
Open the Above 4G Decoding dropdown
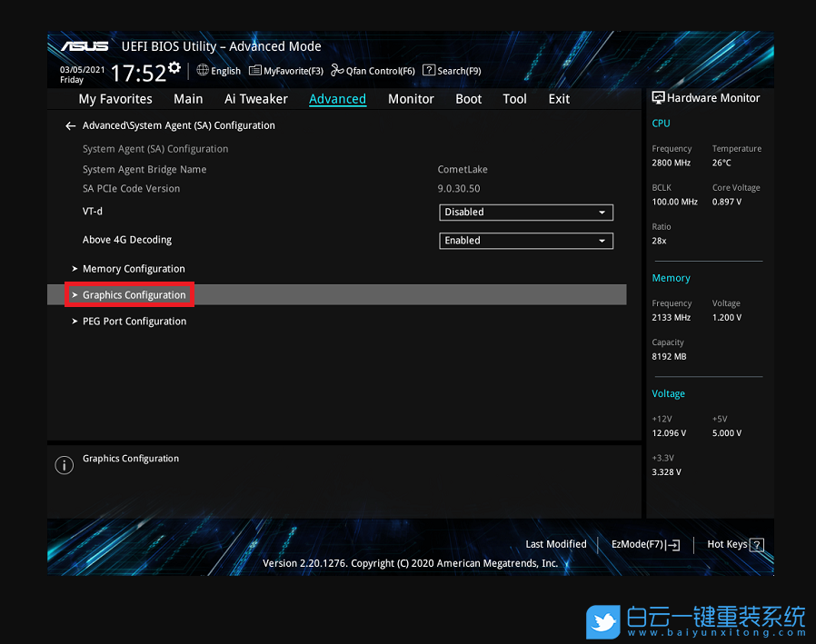click(x=525, y=241)
